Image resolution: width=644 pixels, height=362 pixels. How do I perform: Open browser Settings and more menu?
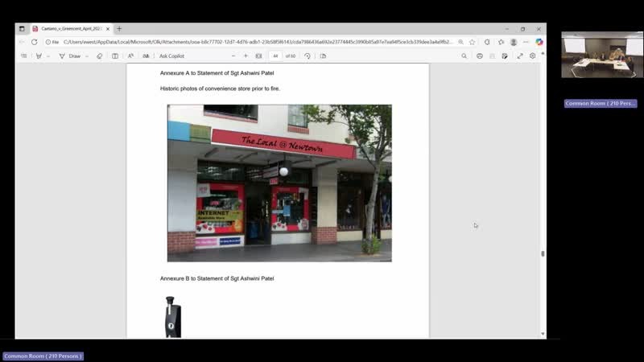tap(526, 42)
